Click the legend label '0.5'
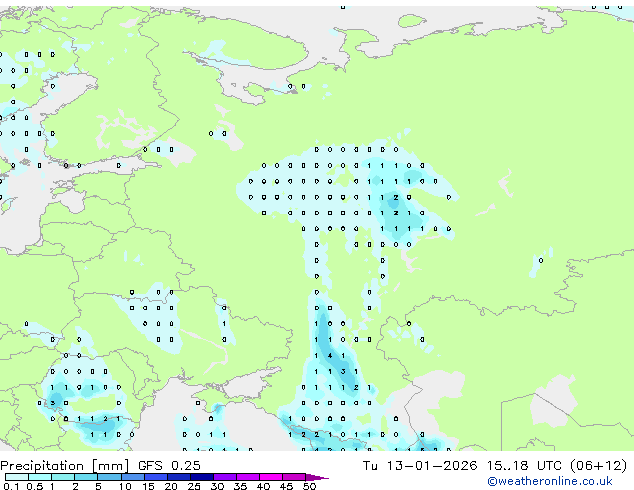The width and height of the screenshot is (634, 490). pos(35,486)
